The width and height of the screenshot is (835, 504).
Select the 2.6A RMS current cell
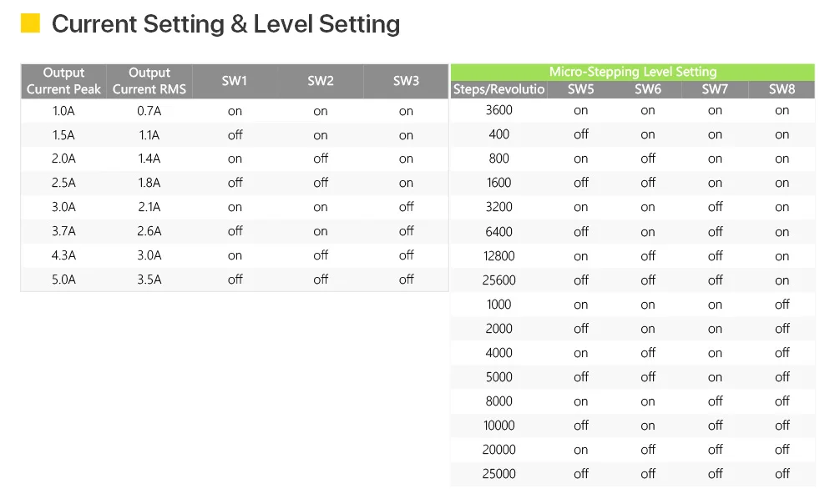tap(149, 231)
